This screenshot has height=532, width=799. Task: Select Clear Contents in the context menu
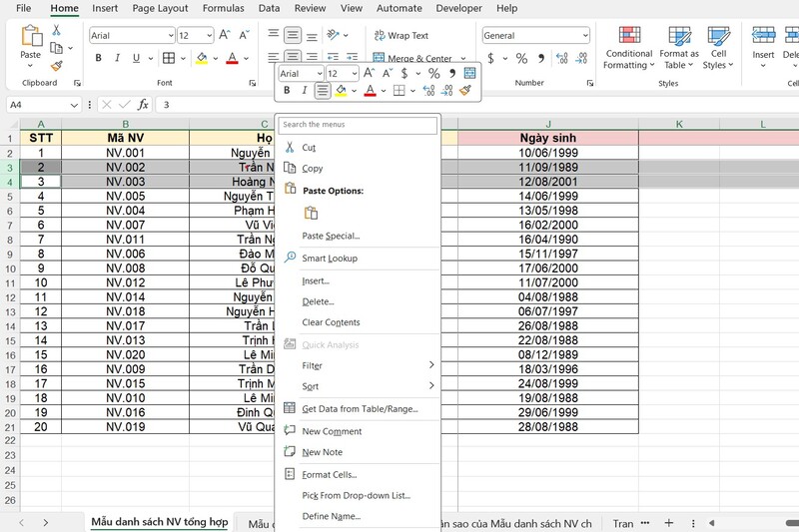(x=331, y=322)
